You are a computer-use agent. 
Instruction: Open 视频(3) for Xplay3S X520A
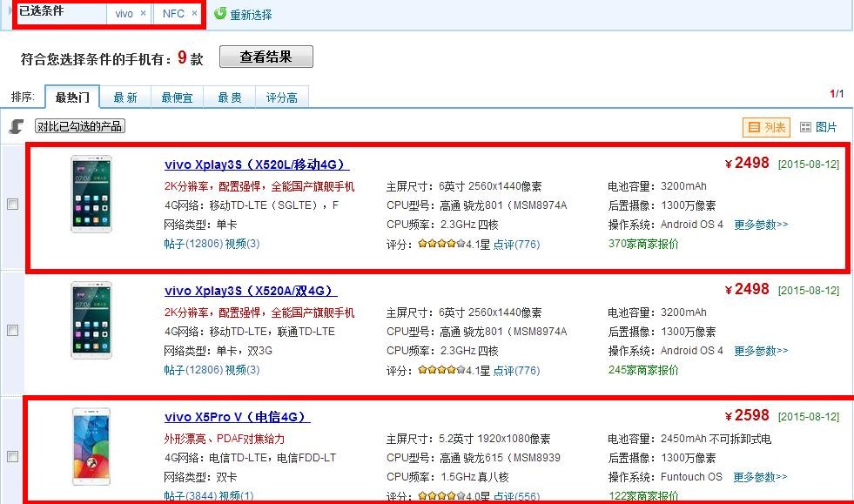tap(242, 370)
